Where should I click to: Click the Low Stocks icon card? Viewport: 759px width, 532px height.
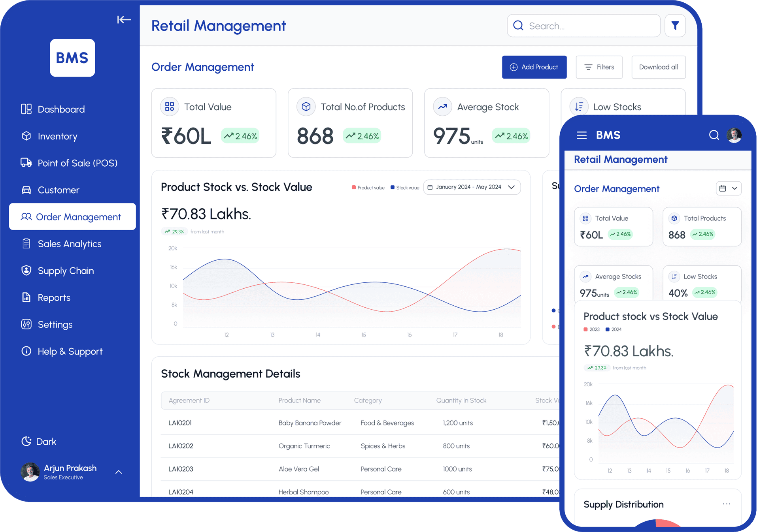coord(579,106)
